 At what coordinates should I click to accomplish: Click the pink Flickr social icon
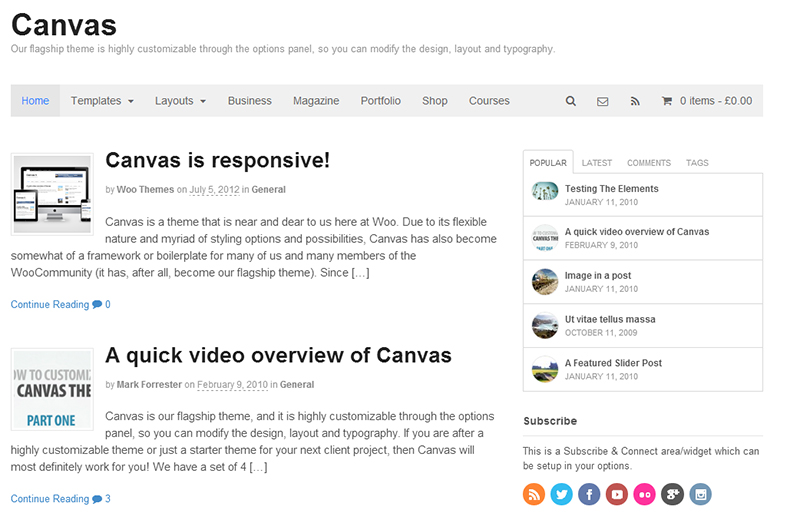[x=644, y=494]
